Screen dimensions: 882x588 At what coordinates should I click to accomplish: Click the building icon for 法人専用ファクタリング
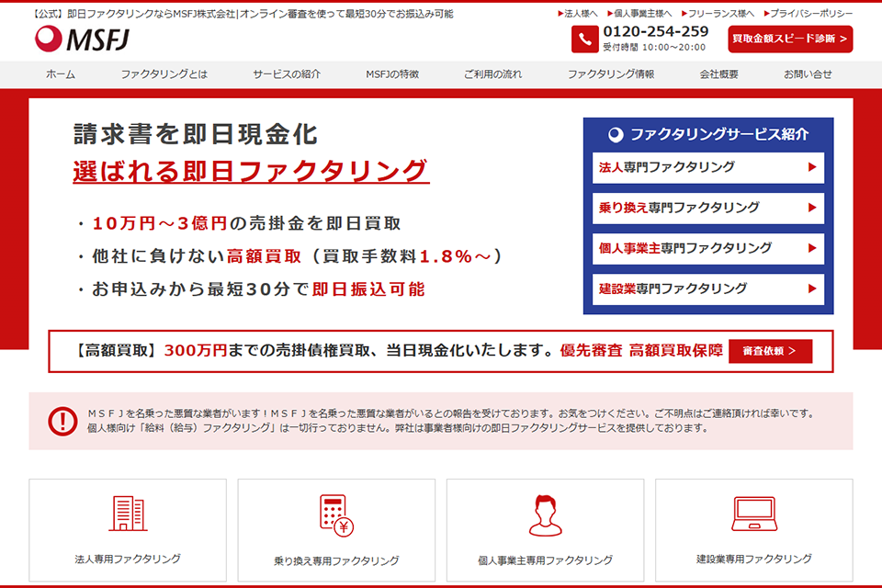coord(128,514)
